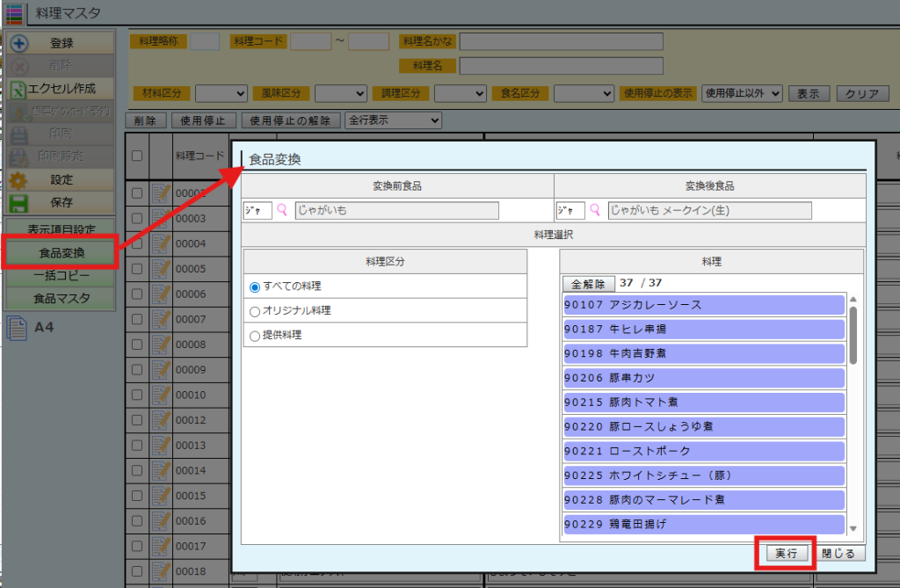Open 設定 with the gear icon
Viewport: 900px width, 588px height.
coord(19,180)
